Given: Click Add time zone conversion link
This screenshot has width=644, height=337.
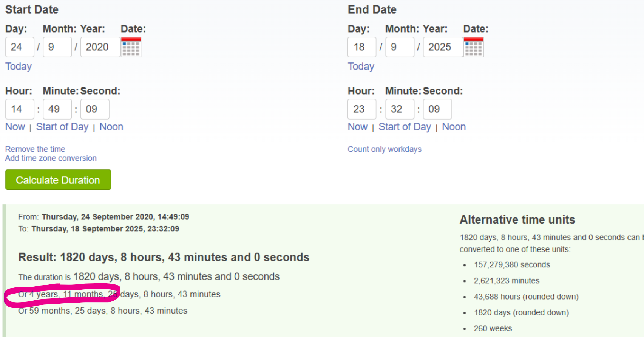Looking at the screenshot, I should (51, 158).
